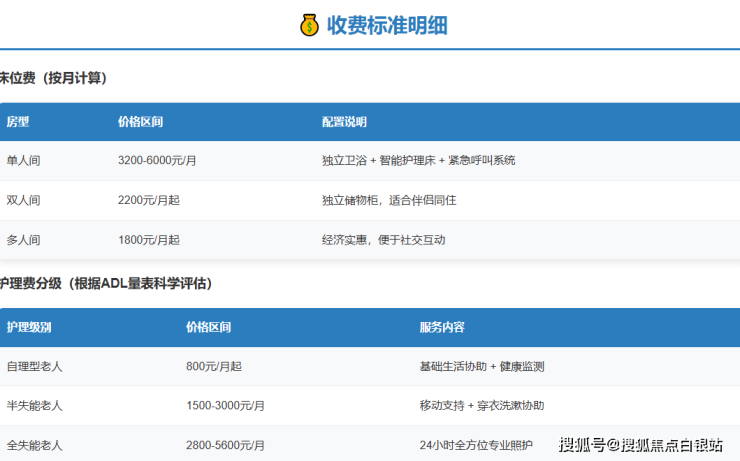Click the 配置说明 column header
The image size is (740, 461).
tap(344, 122)
